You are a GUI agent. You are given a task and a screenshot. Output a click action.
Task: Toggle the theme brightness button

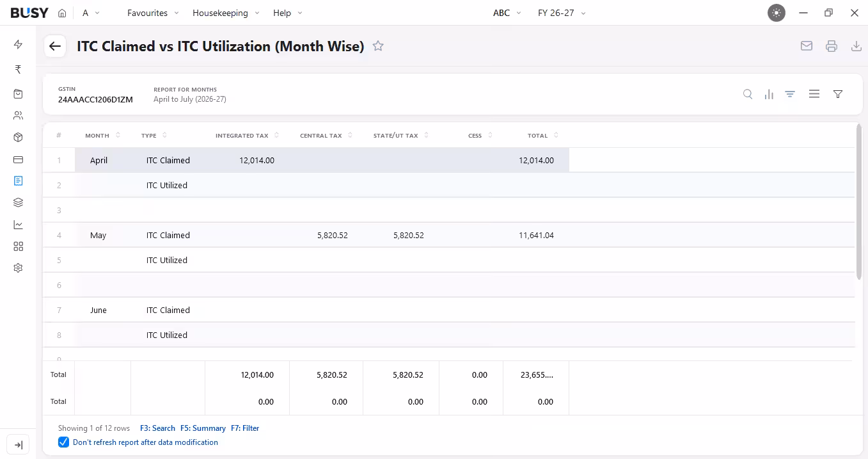(777, 13)
